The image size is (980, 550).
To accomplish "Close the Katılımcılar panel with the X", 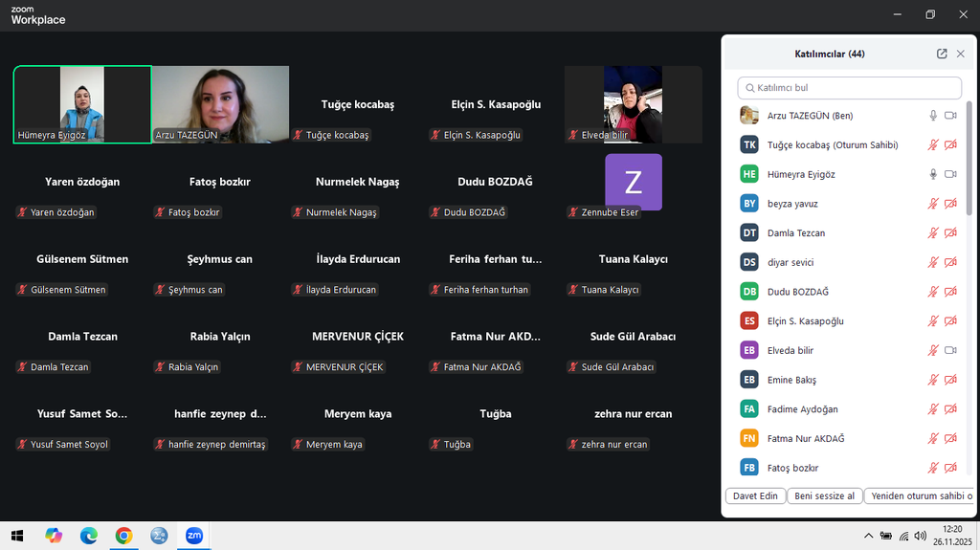I will 961,55.
